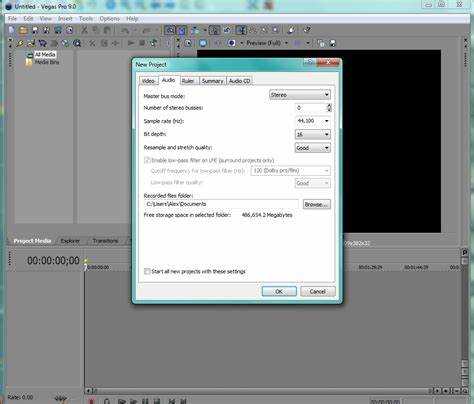Click the Open folder toolbar icon

23,30
